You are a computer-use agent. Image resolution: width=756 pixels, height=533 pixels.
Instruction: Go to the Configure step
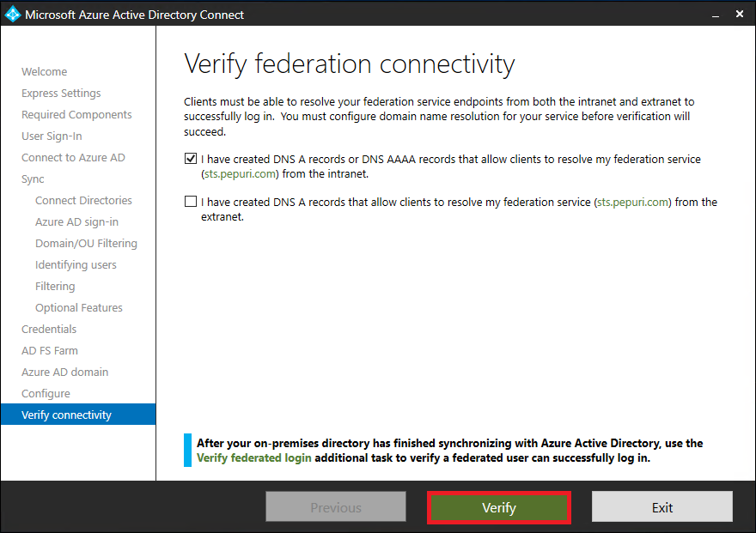pos(46,394)
